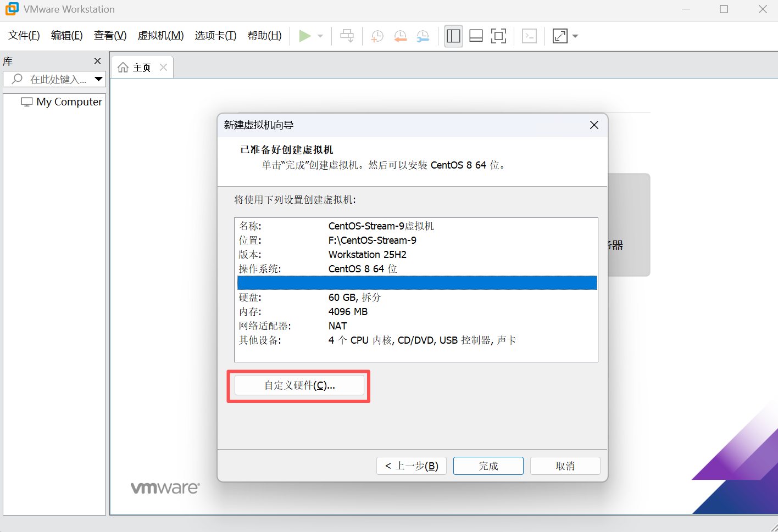This screenshot has width=778, height=532.
Task: Close the 新建虚拟机向导 dialog
Action: click(594, 125)
